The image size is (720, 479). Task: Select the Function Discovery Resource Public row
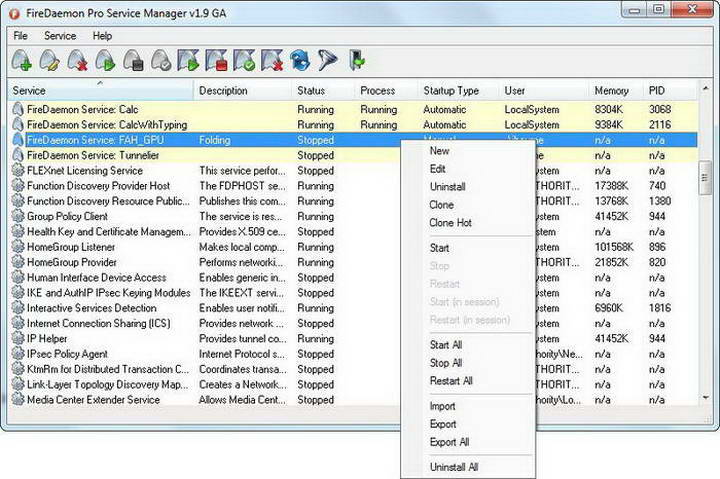[x=353, y=201]
